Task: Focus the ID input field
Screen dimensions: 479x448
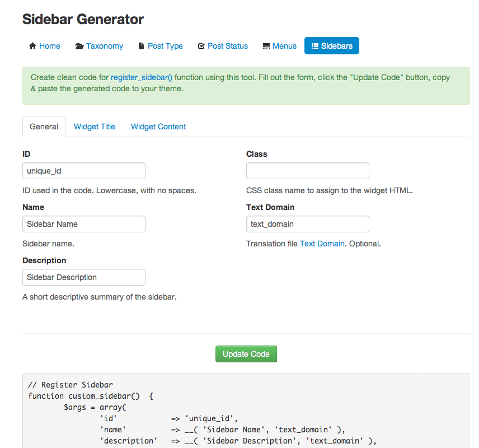Action: click(84, 171)
